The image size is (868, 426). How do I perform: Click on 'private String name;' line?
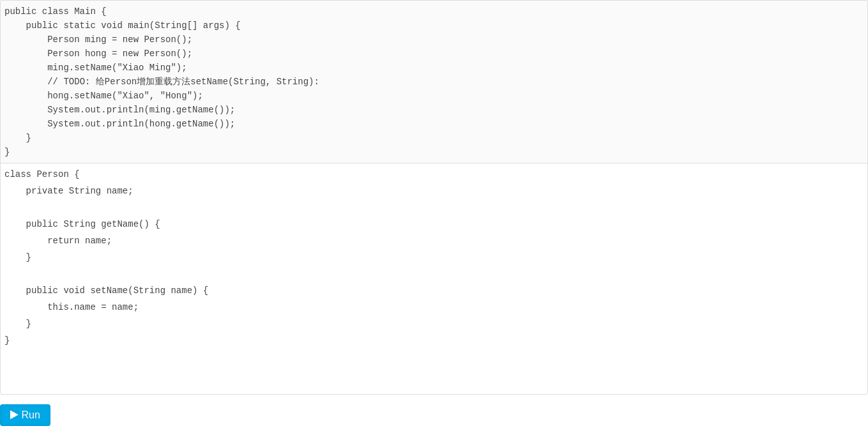pos(79,191)
